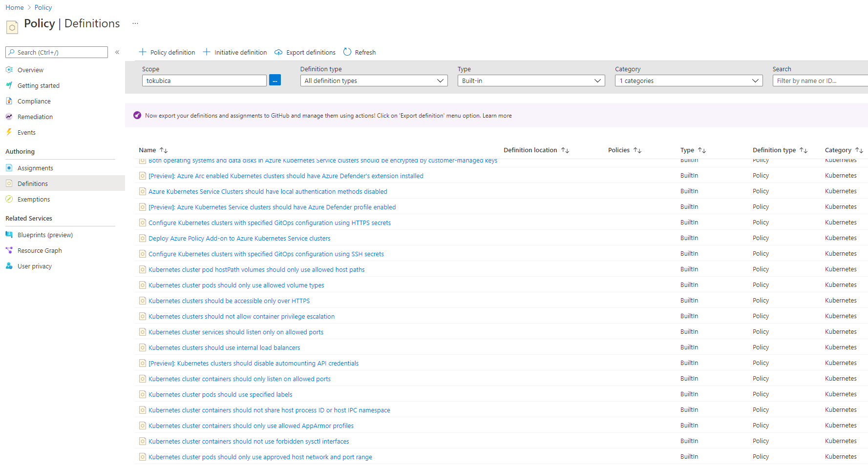Click the Export definitions cloud icon

[278, 52]
